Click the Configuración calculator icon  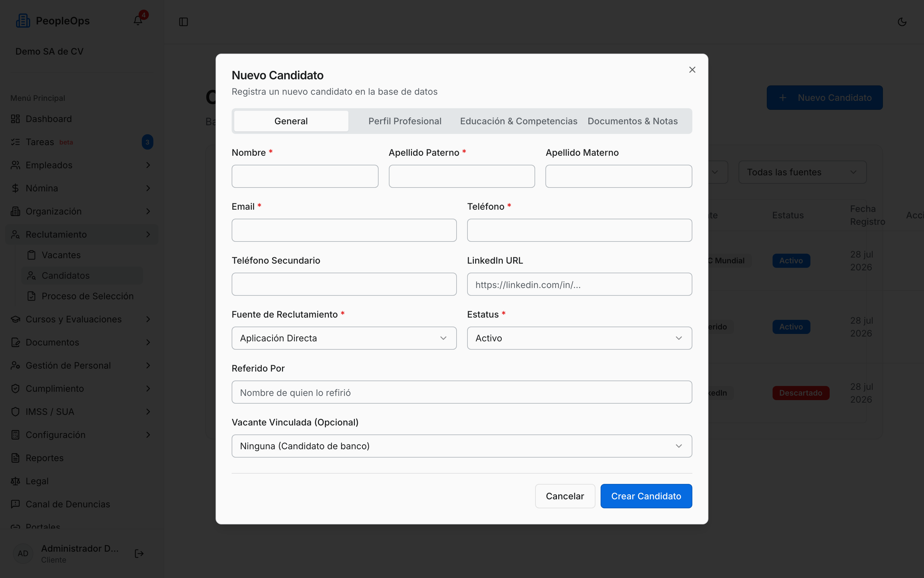15,435
